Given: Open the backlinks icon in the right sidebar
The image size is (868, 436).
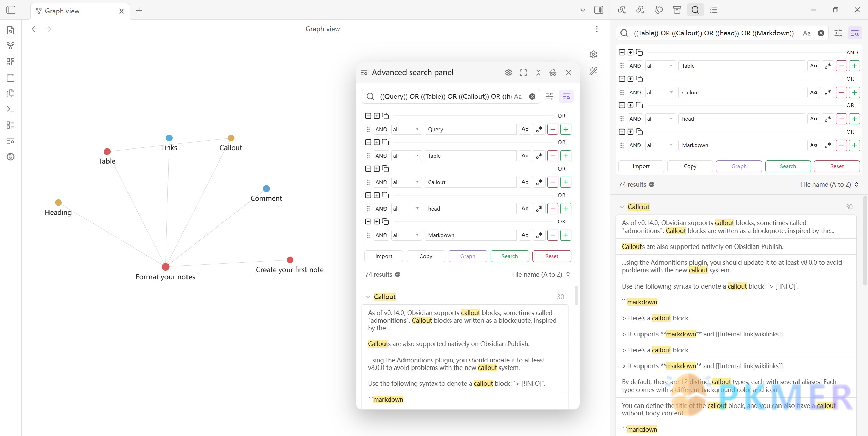Looking at the screenshot, I should pos(622,10).
